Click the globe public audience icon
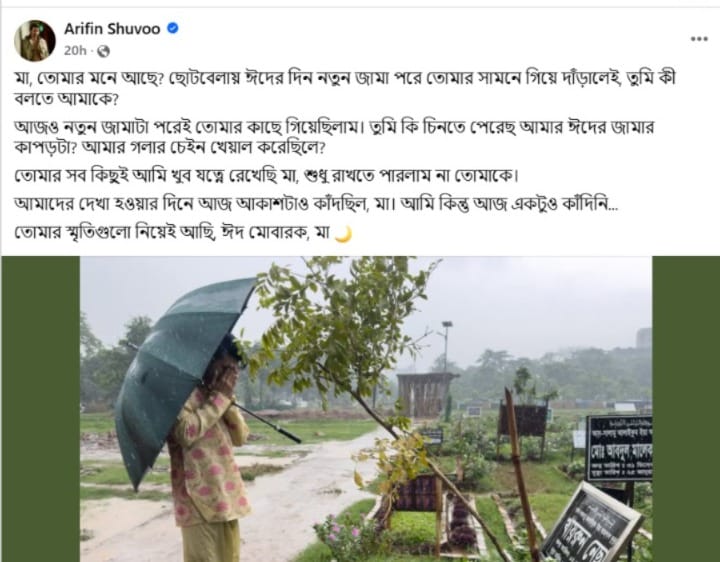The height and width of the screenshot is (562, 720). (104, 51)
